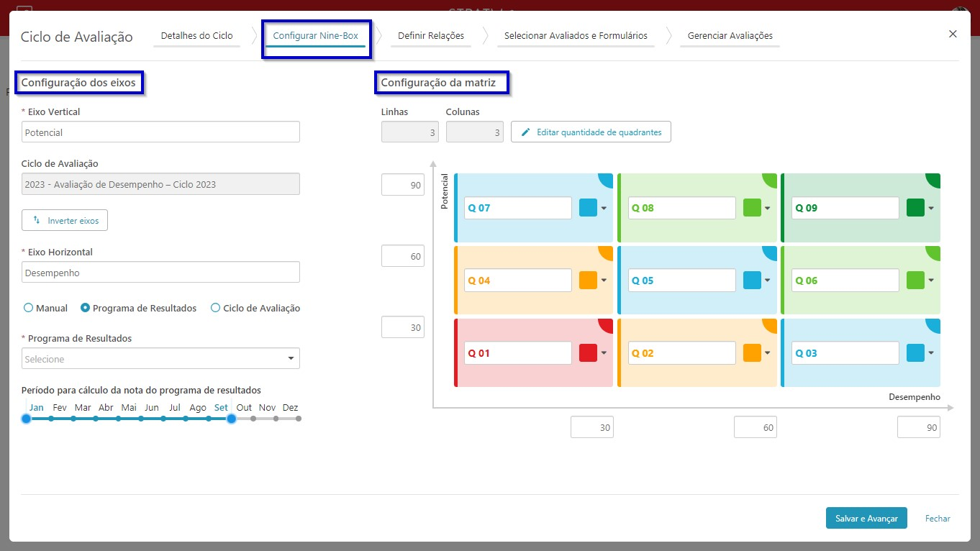
Task: Edit the Q 03 quadrant name field
Action: [845, 353]
